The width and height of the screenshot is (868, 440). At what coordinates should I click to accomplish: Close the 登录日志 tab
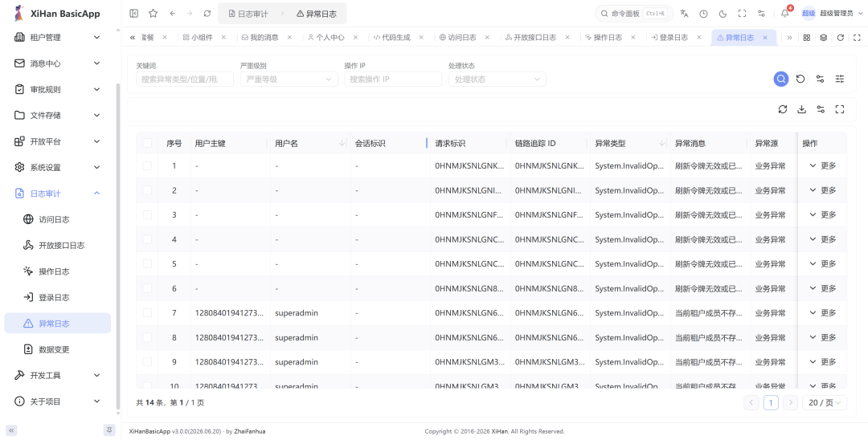(699, 38)
